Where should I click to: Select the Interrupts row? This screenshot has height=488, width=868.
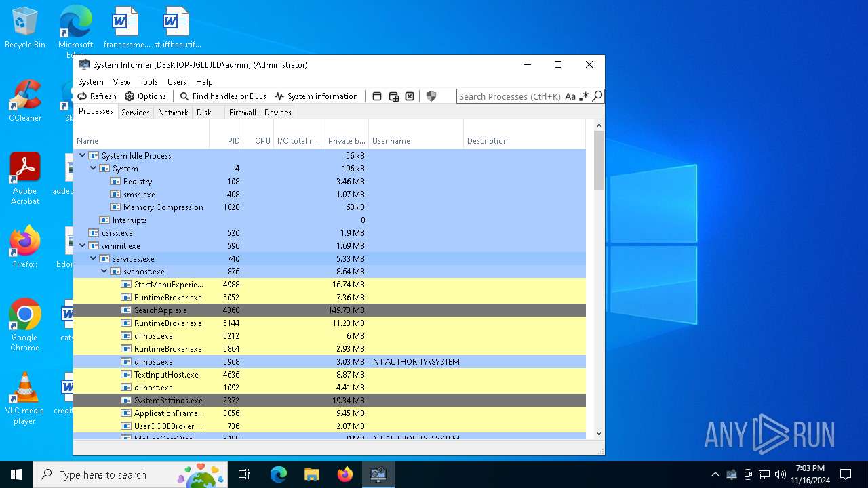330,220
